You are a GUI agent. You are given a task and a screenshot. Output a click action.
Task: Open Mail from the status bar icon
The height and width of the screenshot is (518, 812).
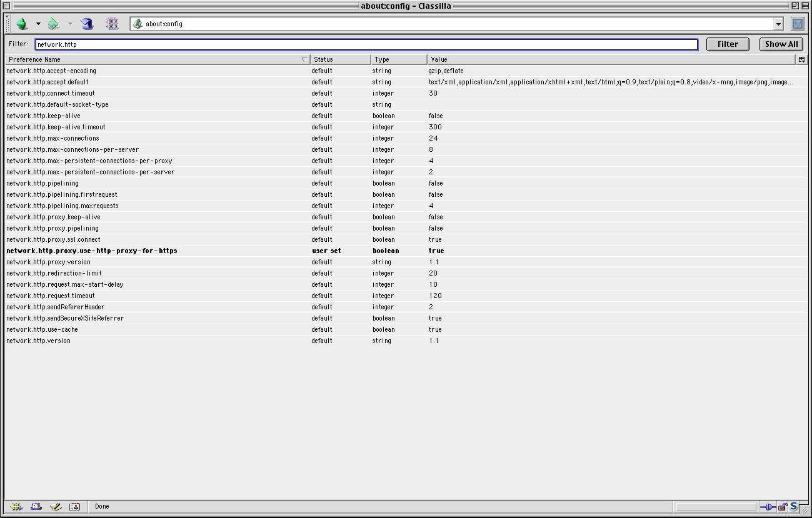[x=36, y=506]
